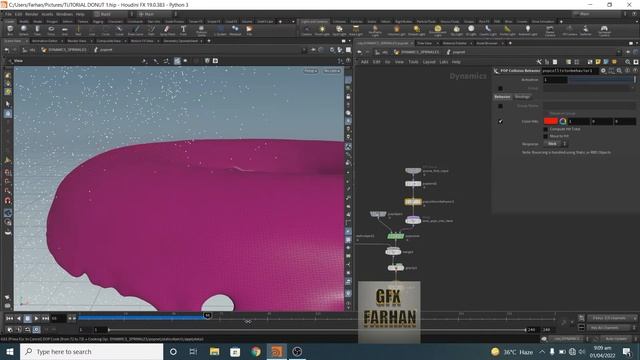The height and width of the screenshot is (360, 640).
Task: Select the Torus shelf tool
Action: pyautogui.click(x=51, y=30)
